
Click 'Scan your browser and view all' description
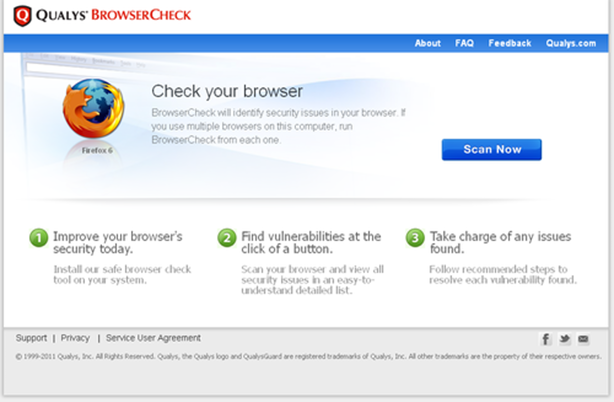(312, 279)
